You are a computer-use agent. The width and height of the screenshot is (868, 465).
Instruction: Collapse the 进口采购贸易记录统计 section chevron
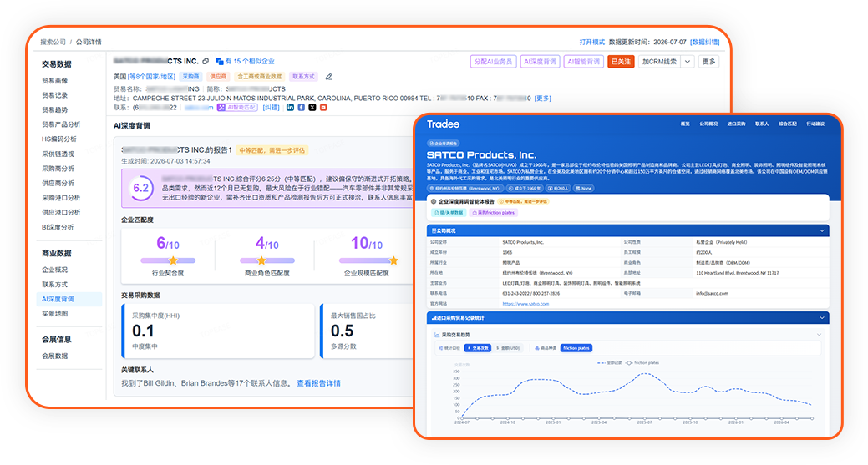822,318
